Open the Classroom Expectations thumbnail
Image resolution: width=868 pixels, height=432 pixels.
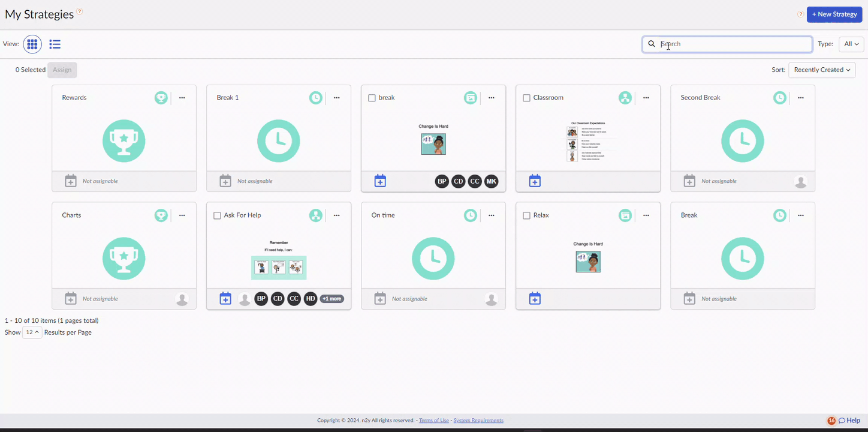pyautogui.click(x=588, y=142)
